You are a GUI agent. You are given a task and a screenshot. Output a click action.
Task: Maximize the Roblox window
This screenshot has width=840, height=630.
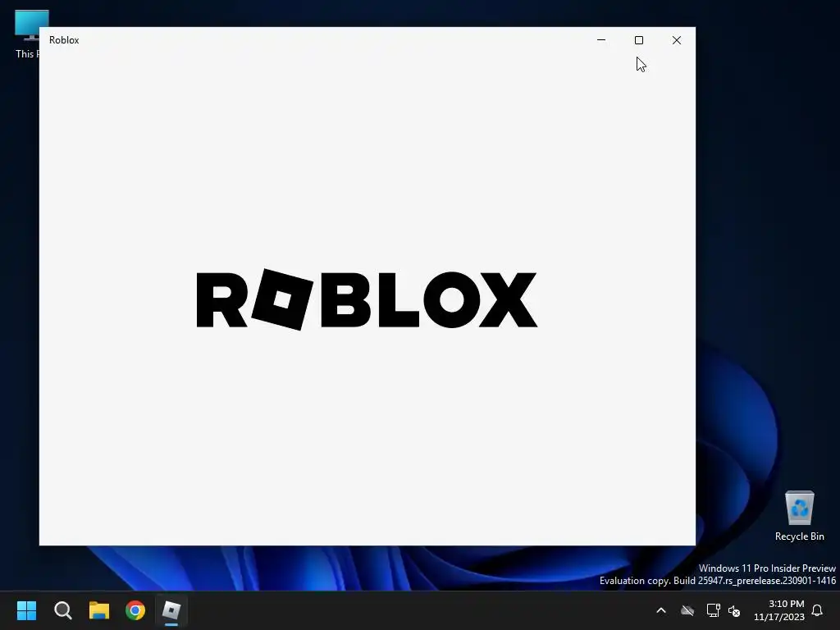638,40
